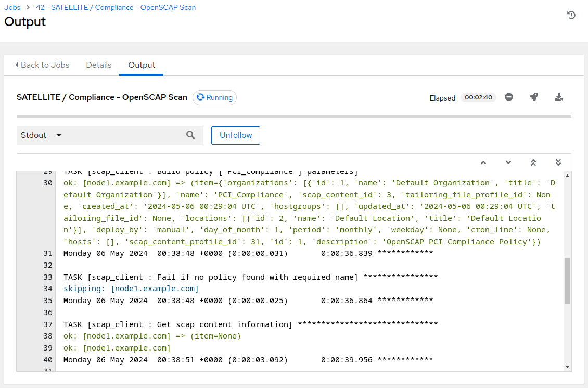Click line 35 timestamp 0:00:36.864 row
Viewport: 588px width, 388px height.
[248, 301]
